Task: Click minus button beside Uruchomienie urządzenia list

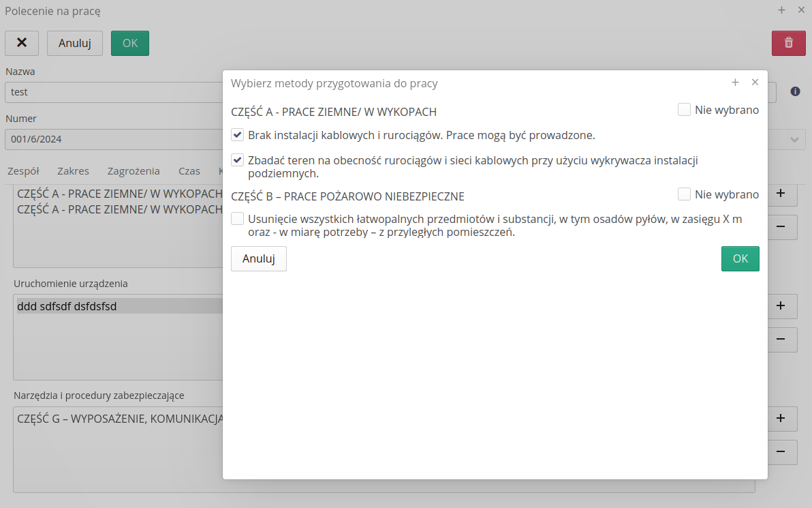Action: (x=781, y=340)
